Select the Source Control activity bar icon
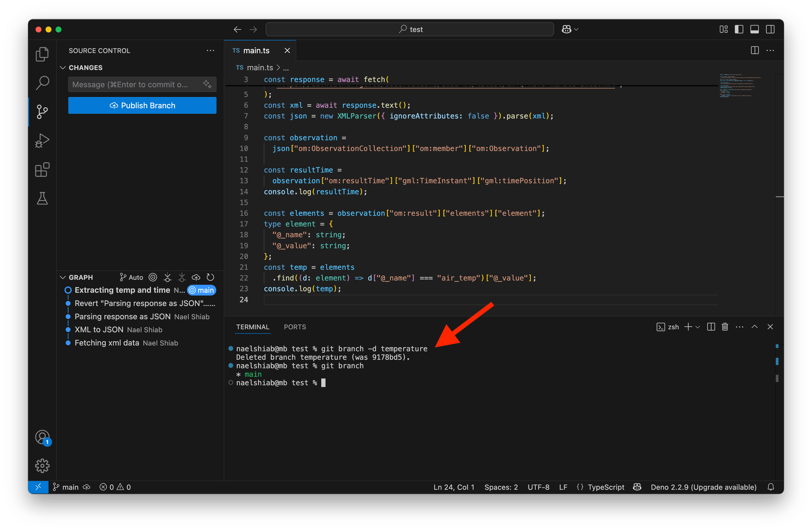 click(x=42, y=111)
